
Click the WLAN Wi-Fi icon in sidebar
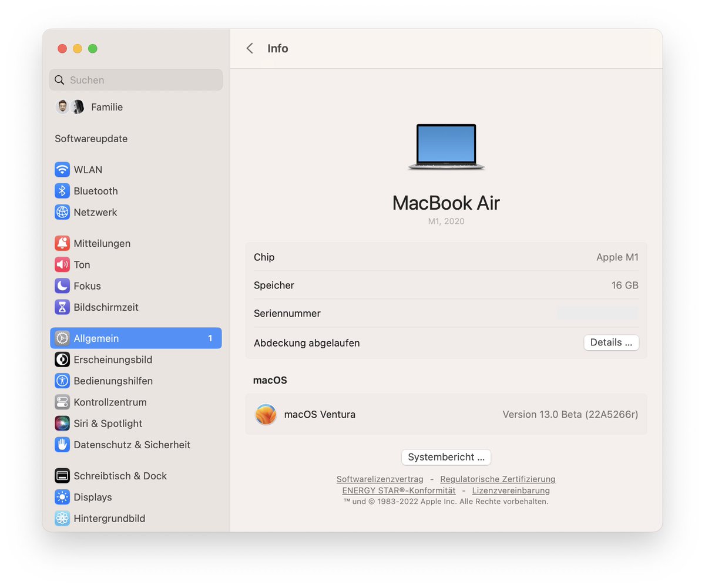point(62,170)
